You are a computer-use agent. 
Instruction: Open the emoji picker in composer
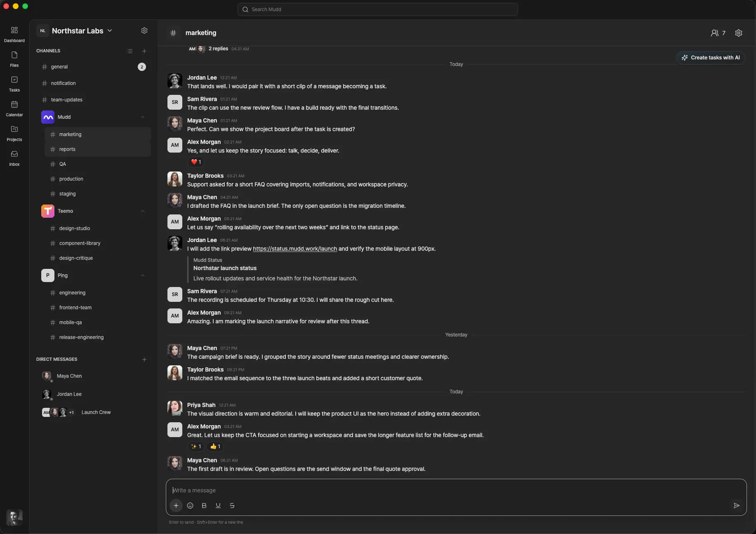[x=190, y=506]
